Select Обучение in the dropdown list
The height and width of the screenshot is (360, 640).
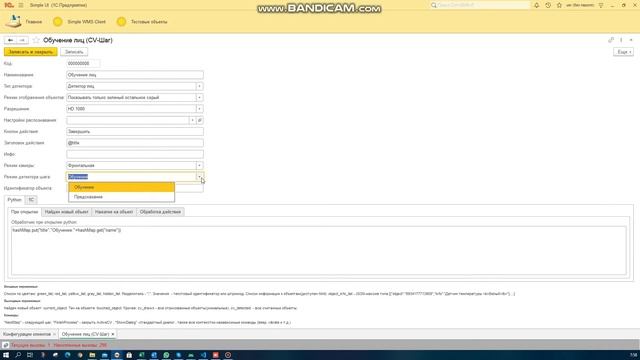coord(122,187)
